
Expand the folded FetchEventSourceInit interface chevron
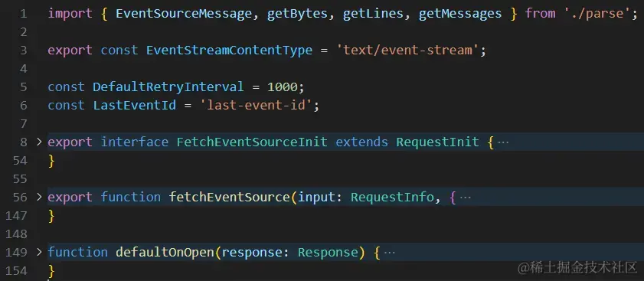tap(39, 142)
